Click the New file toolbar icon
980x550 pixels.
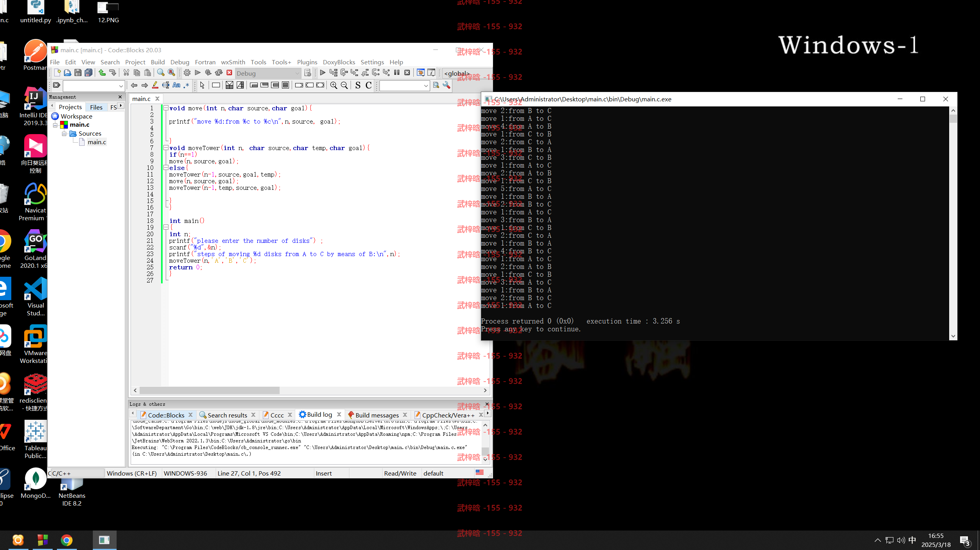(x=57, y=73)
